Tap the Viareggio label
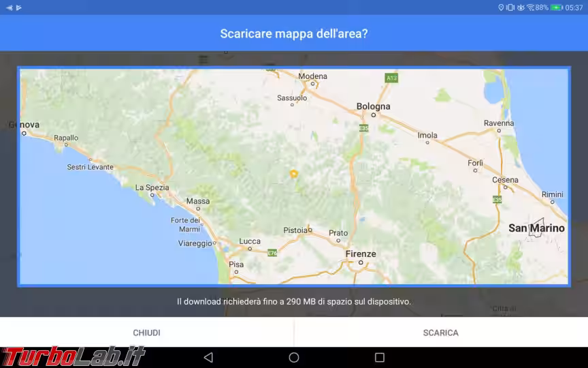Viewport: 588px width, 368px height. [x=195, y=243]
